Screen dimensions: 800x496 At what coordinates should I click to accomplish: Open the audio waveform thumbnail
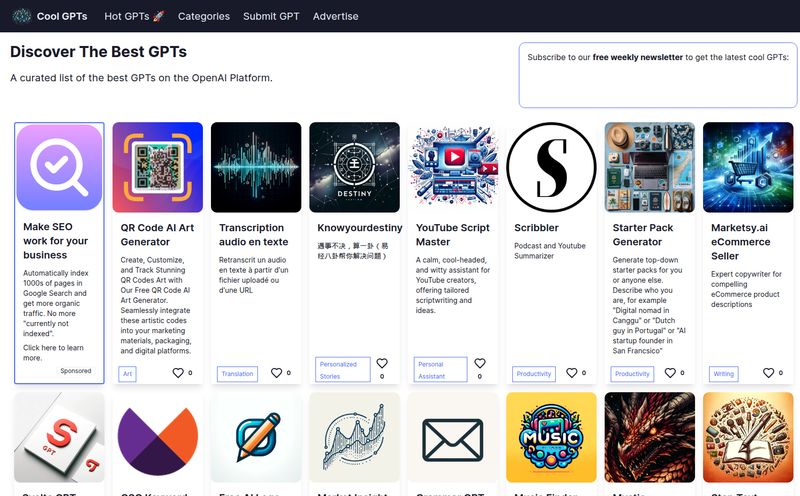pos(256,167)
